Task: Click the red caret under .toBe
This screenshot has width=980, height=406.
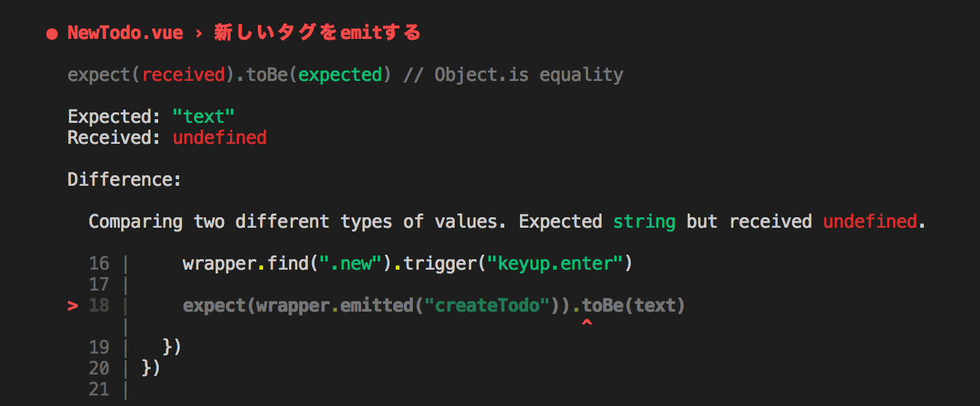Action: (587, 323)
